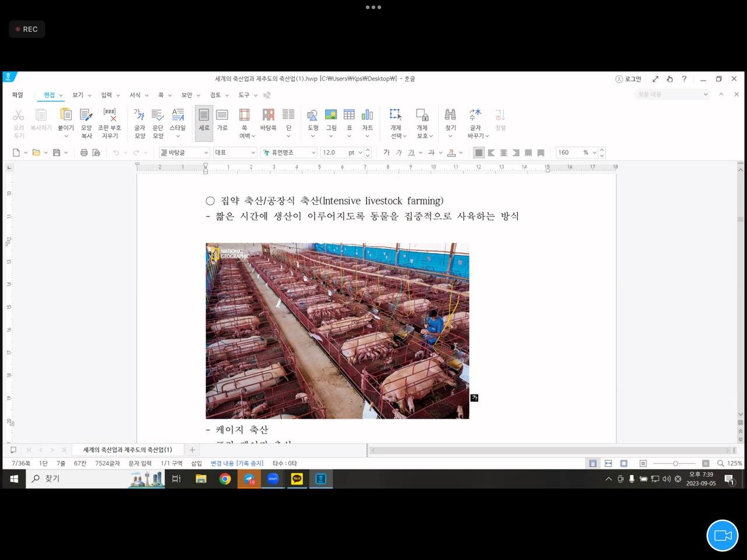
Task: Open the 파일 menu
Action: (18, 95)
